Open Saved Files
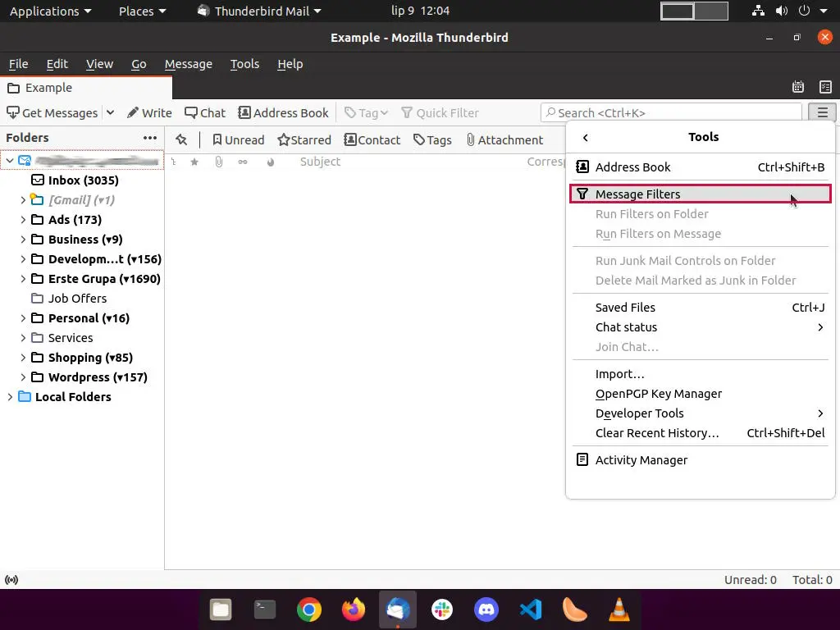 click(x=701, y=308)
